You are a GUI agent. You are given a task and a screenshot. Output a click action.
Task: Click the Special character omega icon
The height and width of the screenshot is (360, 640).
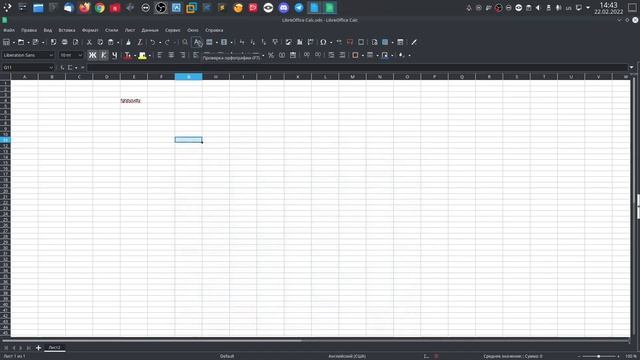[323, 42]
